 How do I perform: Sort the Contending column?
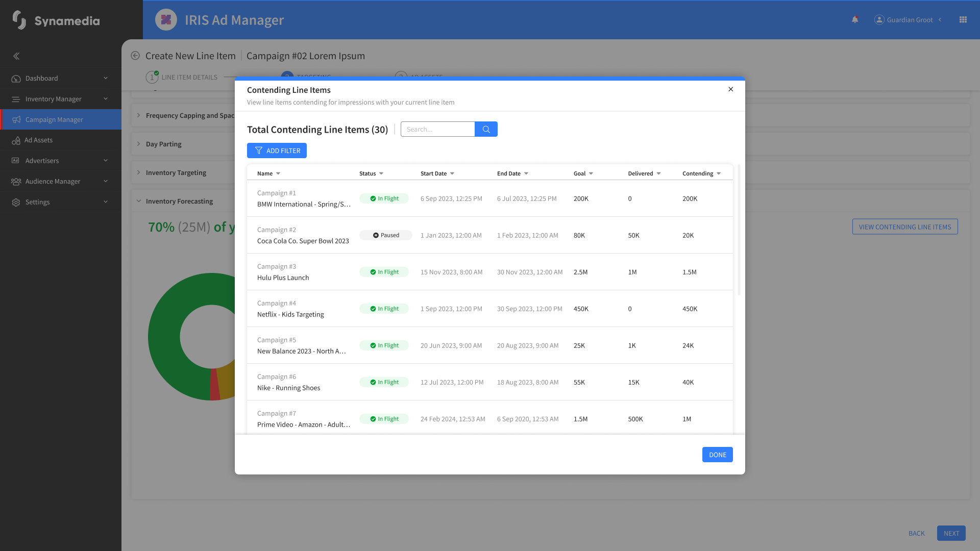click(x=719, y=173)
